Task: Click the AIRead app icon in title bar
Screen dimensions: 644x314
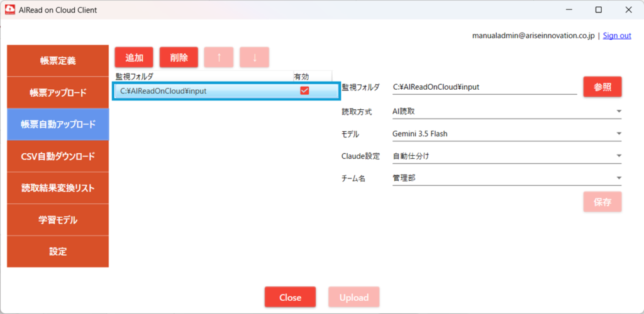Action: tap(10, 10)
